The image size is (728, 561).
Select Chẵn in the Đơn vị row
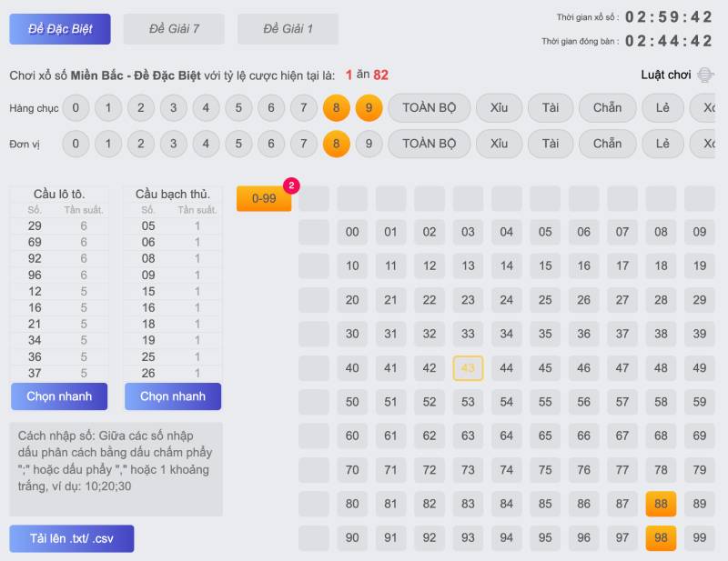607,144
